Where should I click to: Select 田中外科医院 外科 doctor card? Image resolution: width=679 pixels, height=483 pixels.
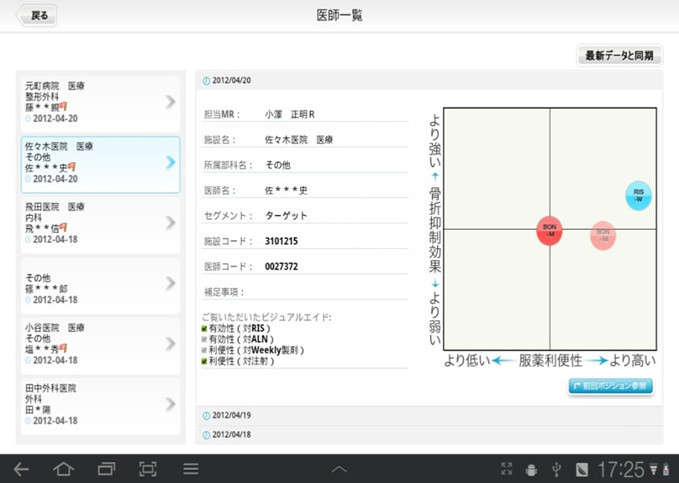coord(100,406)
